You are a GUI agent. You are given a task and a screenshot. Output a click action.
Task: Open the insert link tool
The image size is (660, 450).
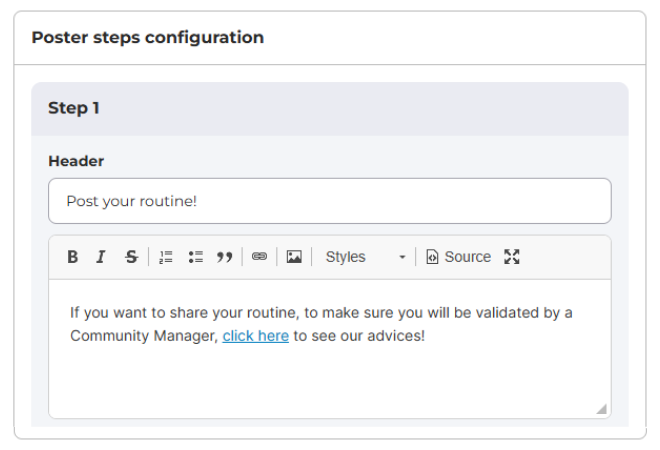click(x=259, y=257)
